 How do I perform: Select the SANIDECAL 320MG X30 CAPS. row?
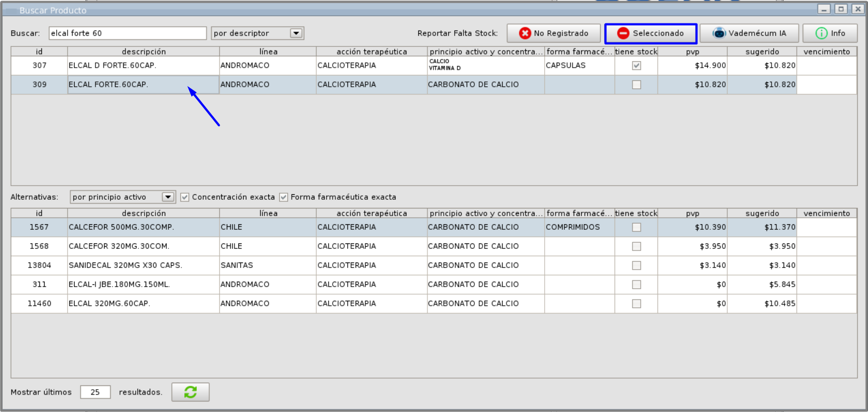(x=433, y=265)
